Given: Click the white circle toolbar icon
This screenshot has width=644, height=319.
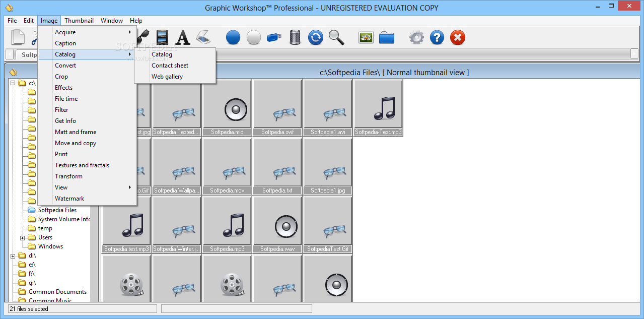Looking at the screenshot, I should coord(254,37).
